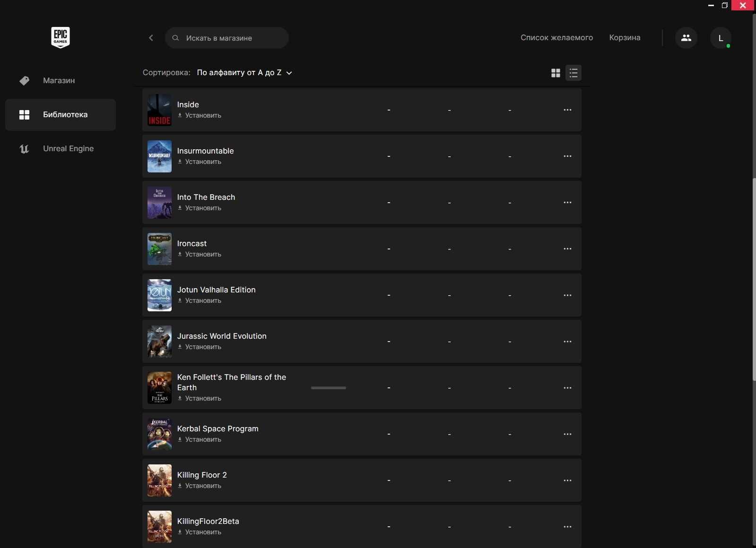The width and height of the screenshot is (756, 548).
Task: Open Список желаемого wishlist
Action: click(x=556, y=38)
